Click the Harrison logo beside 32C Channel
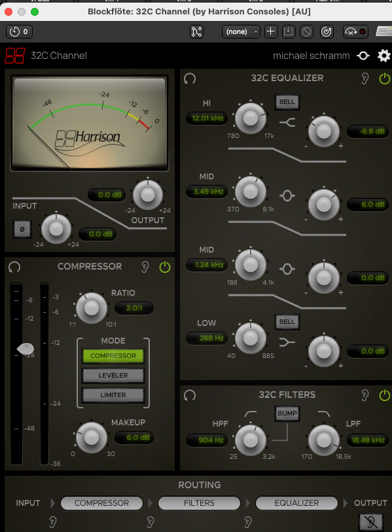The image size is (392, 532). tap(15, 56)
